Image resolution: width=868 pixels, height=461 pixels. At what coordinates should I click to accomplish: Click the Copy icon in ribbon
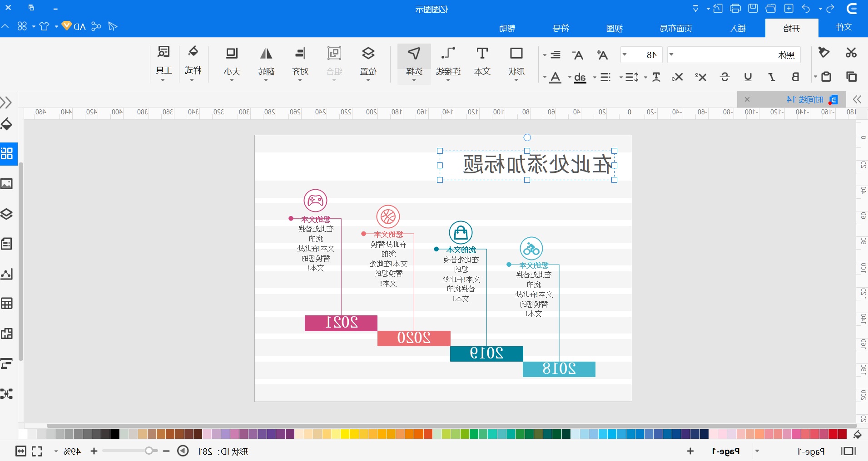(851, 77)
